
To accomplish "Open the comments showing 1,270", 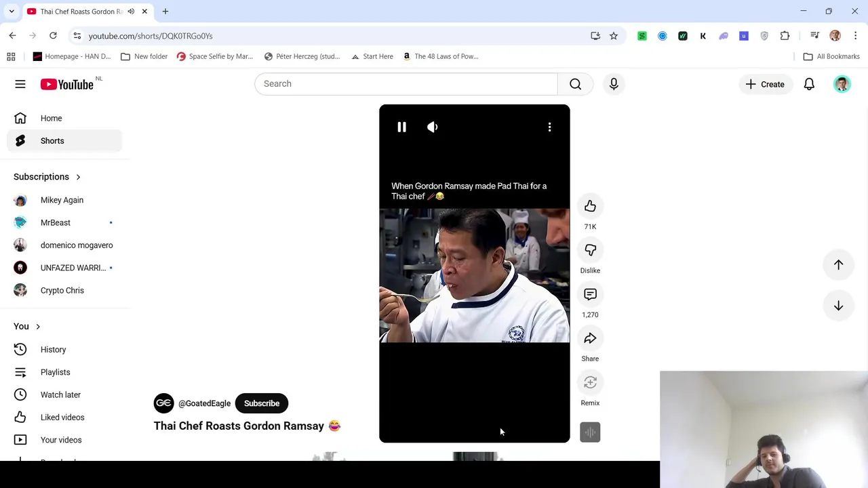I will tap(590, 294).
